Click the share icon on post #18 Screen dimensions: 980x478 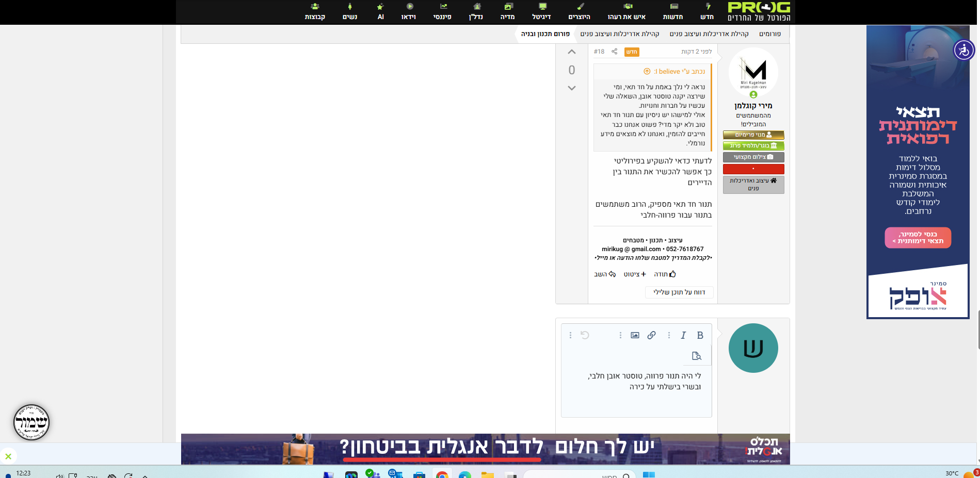(x=614, y=52)
